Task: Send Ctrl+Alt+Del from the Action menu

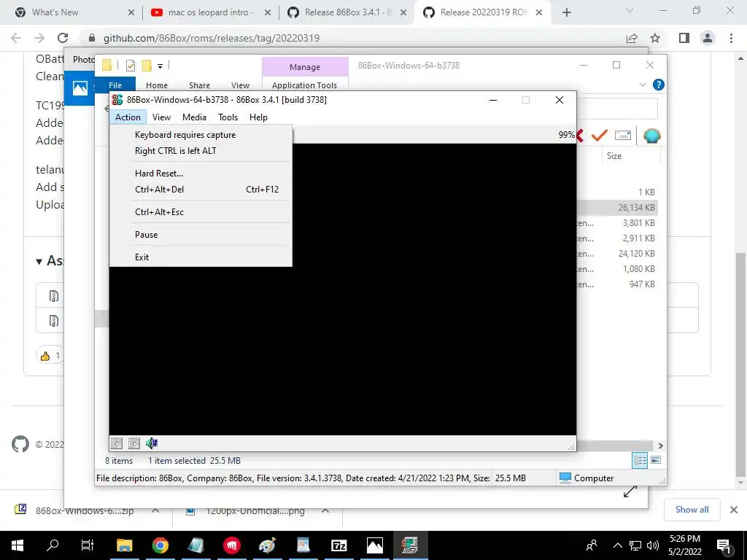Action: coord(201,190)
